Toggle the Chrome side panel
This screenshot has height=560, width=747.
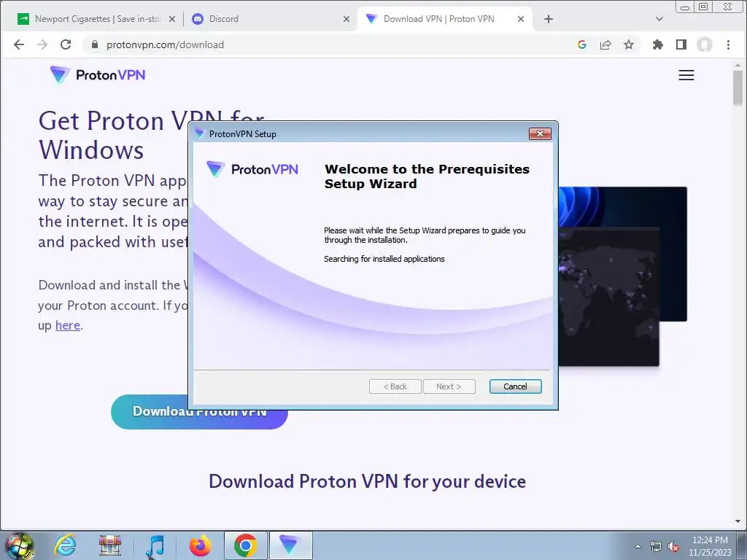point(681,44)
